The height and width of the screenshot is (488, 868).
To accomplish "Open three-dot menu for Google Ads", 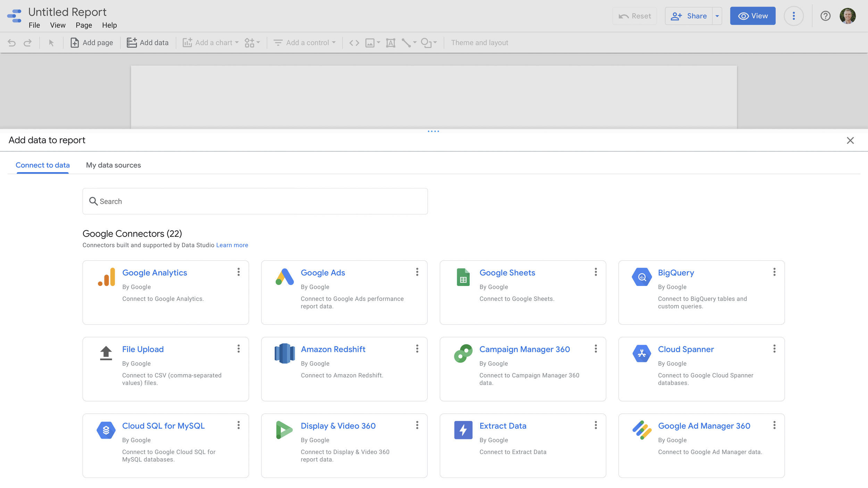I will pyautogui.click(x=417, y=272).
